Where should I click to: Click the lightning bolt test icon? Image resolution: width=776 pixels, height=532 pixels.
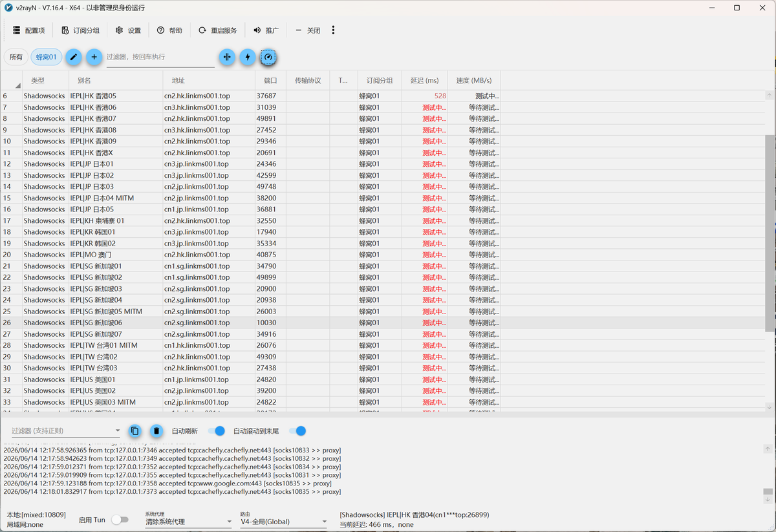point(248,57)
